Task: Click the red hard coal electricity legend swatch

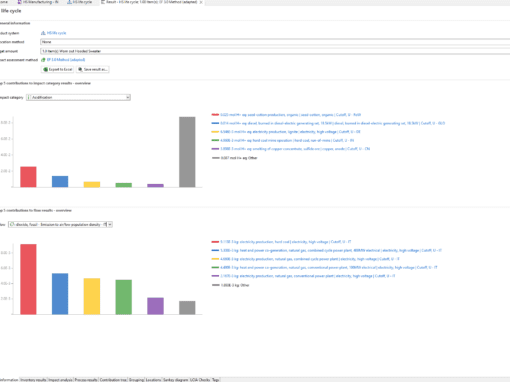Action: click(x=215, y=242)
